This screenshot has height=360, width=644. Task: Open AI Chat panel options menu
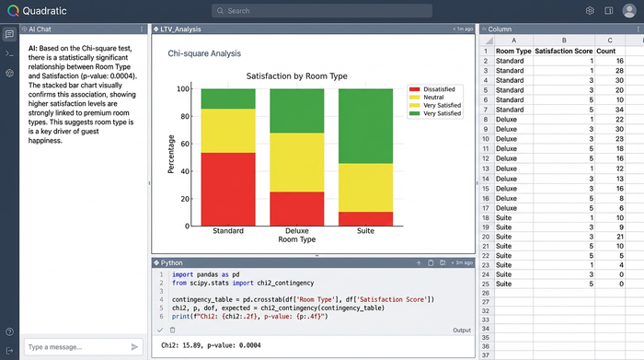coord(142,29)
